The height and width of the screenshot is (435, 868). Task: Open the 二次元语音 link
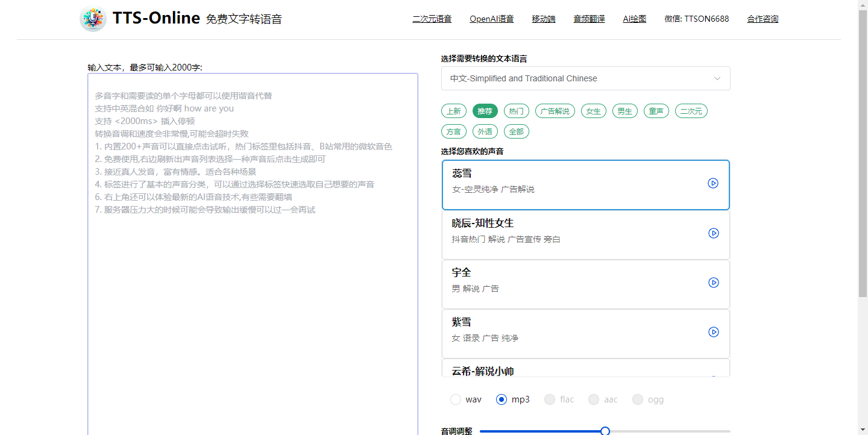432,19
